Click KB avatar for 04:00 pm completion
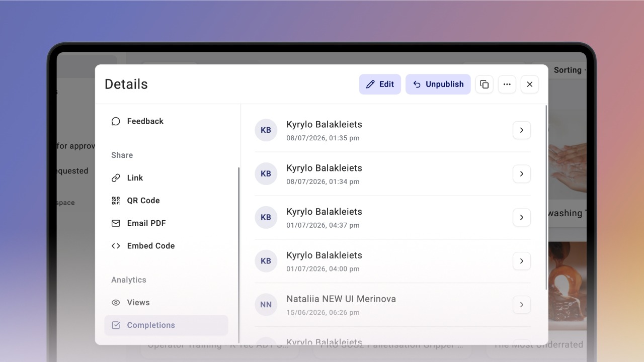This screenshot has width=644, height=362. [266, 261]
